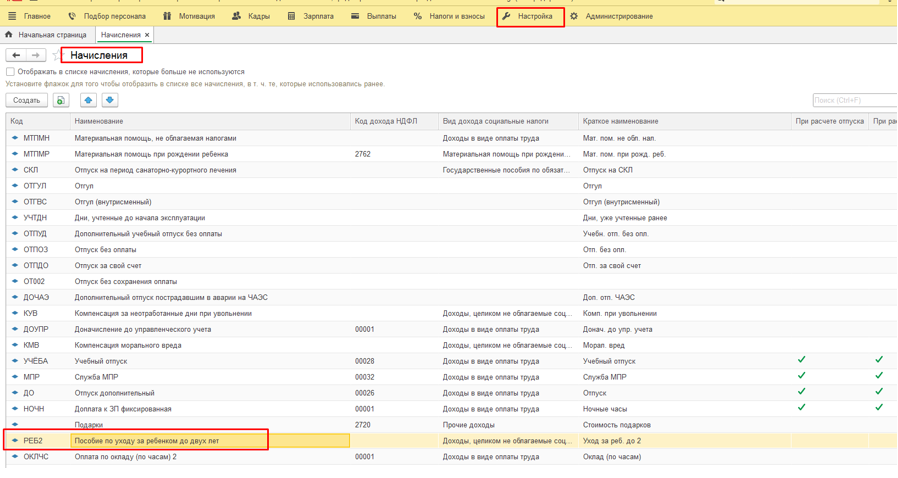Click the При расчете отпуска column header
This screenshot has height=478, width=898.
click(829, 121)
